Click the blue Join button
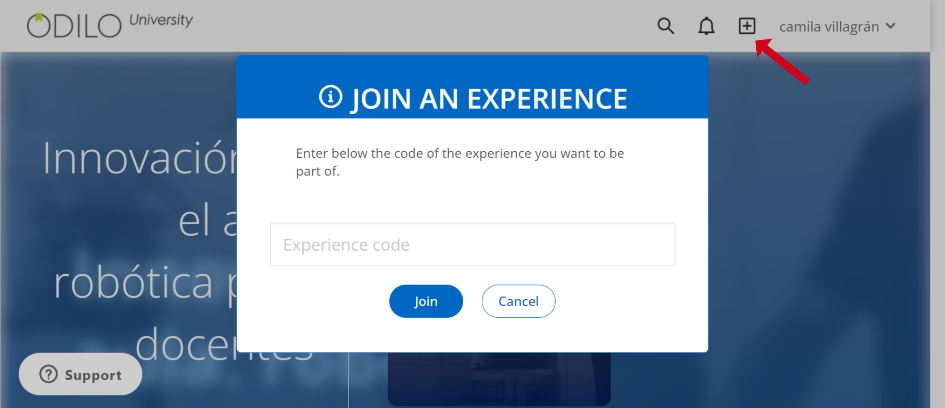 click(x=426, y=301)
